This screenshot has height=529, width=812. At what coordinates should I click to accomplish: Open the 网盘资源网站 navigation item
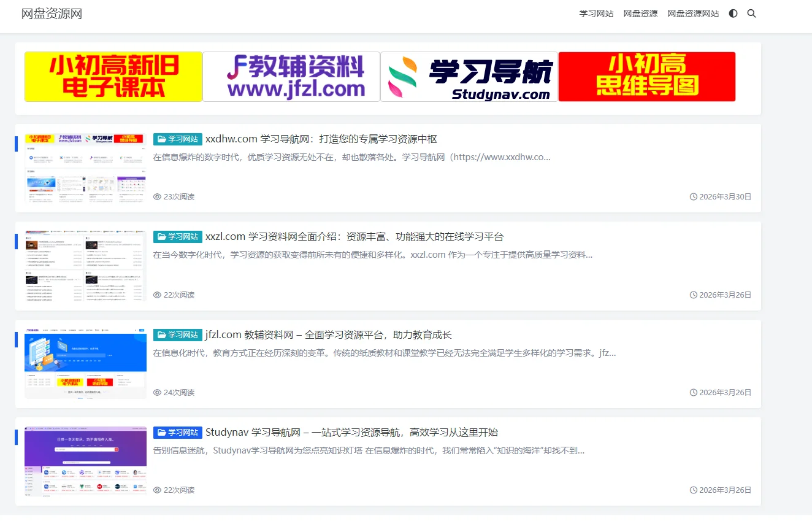693,13
